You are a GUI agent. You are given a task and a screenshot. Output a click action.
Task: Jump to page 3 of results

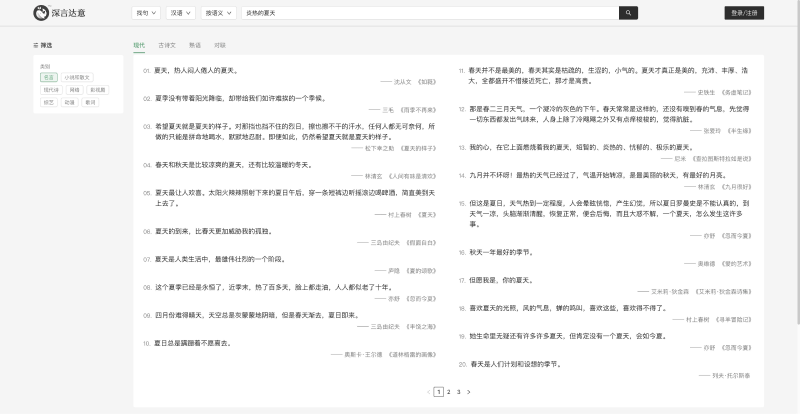(x=459, y=392)
